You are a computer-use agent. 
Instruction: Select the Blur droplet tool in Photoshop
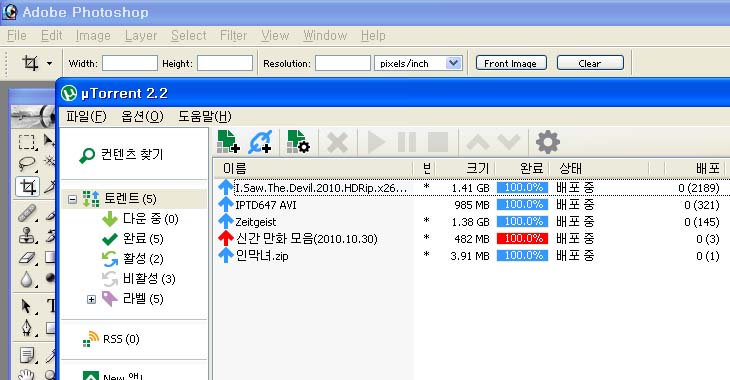tap(27, 279)
